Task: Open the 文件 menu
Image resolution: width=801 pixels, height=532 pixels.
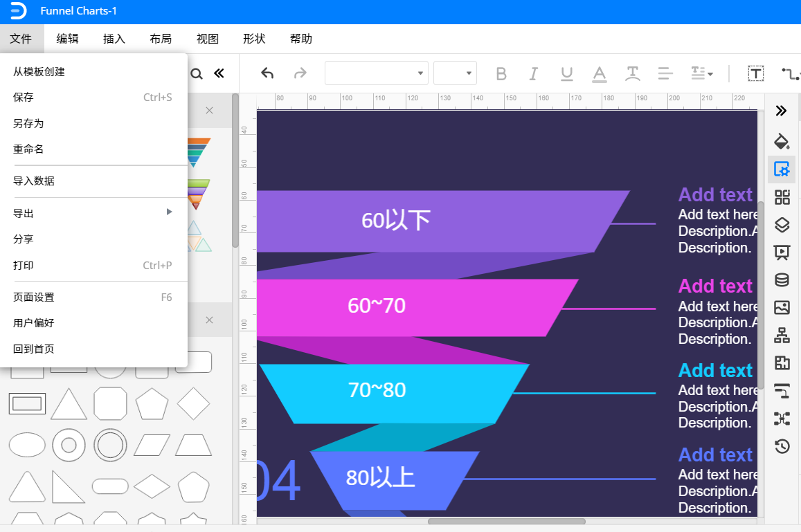Action: point(21,39)
